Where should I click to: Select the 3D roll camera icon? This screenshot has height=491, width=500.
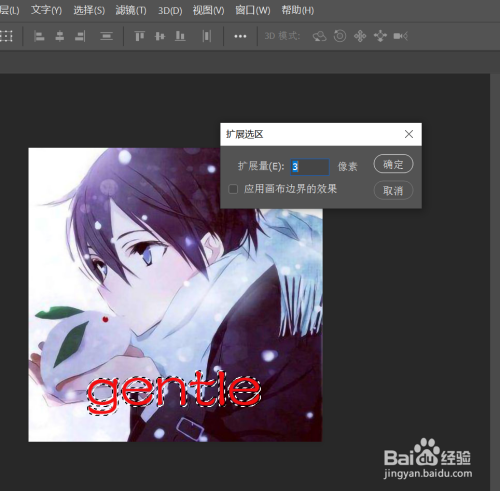[340, 36]
